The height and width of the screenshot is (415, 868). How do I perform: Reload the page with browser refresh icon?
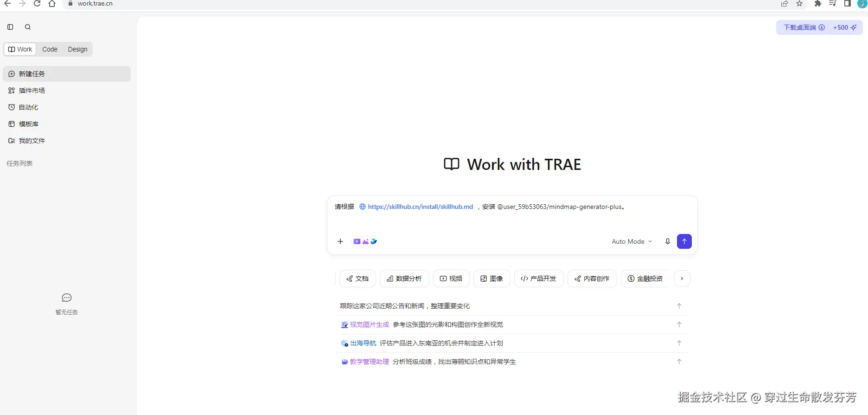[37, 3]
